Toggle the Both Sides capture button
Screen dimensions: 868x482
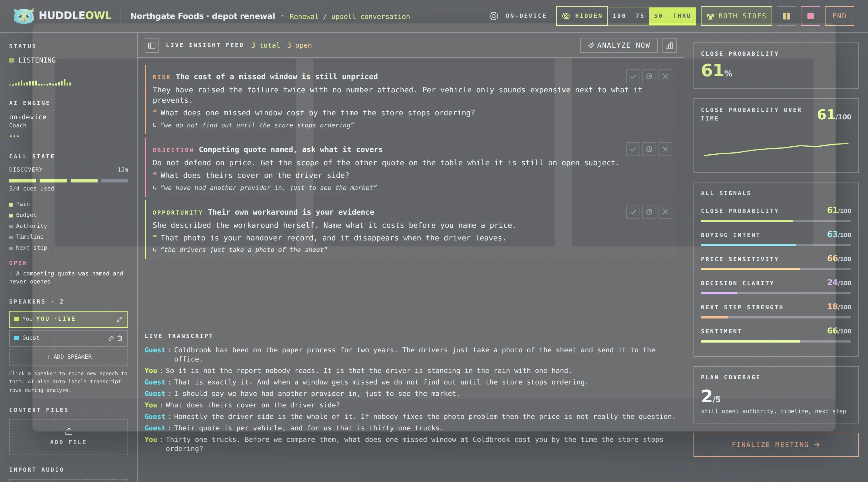(736, 16)
